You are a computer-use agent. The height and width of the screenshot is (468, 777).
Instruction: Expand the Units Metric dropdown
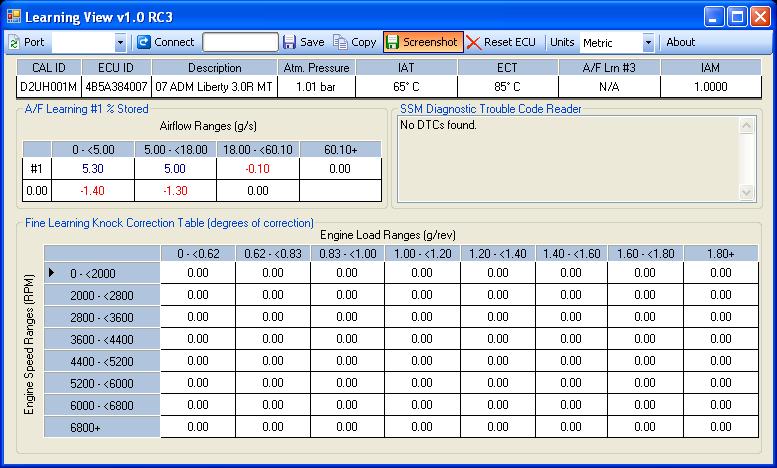648,43
